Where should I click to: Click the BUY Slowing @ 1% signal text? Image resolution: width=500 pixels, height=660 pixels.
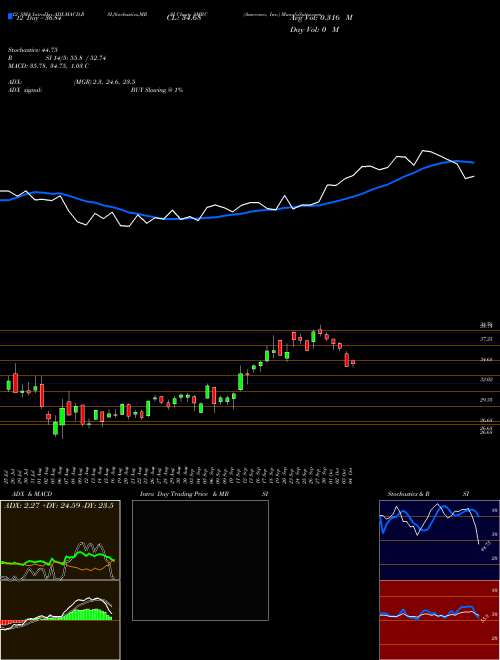coord(157,90)
